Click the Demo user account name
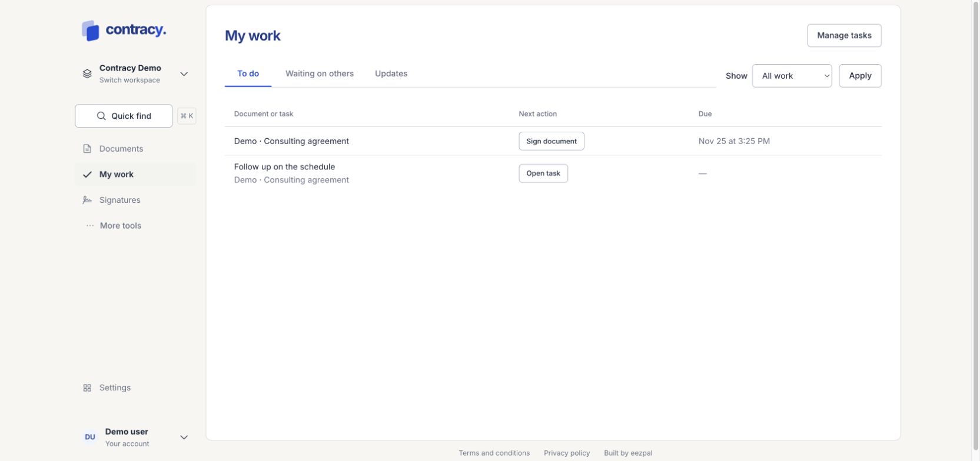This screenshot has width=980, height=461. pos(127,432)
